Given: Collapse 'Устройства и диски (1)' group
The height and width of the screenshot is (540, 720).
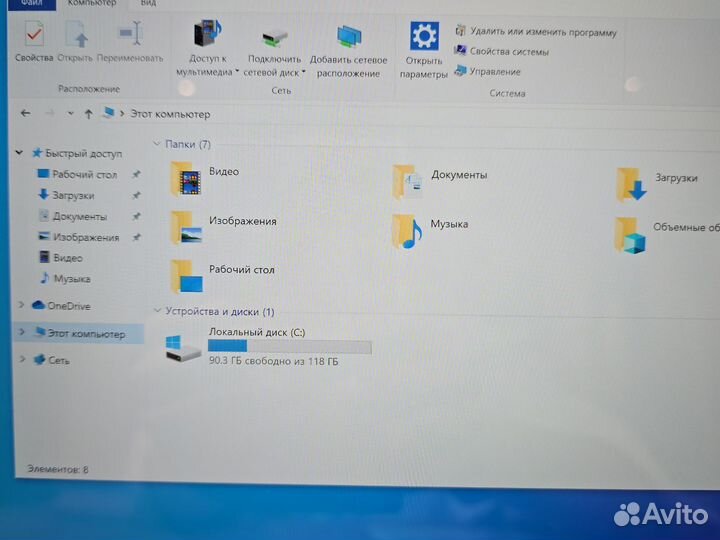Looking at the screenshot, I should [157, 311].
